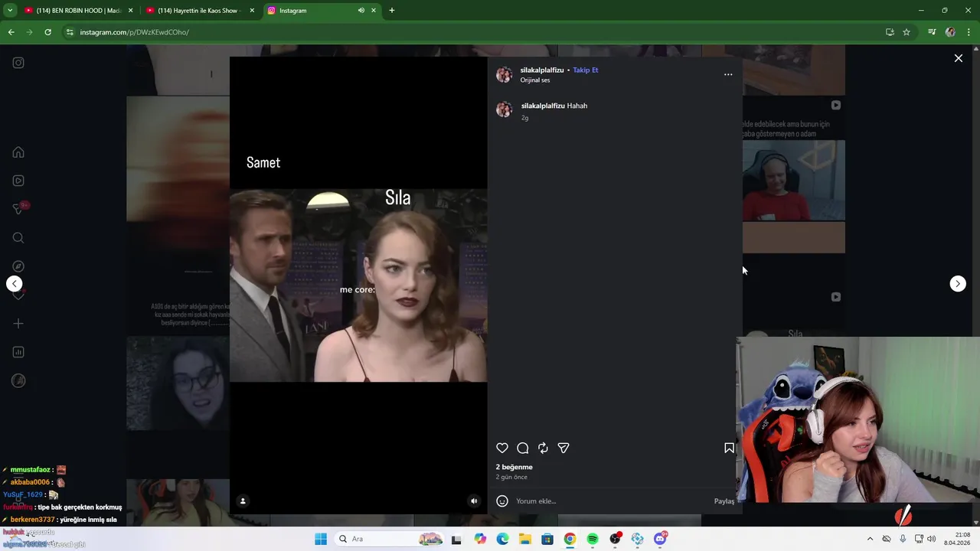Image resolution: width=980 pixels, height=551 pixels.
Task: Repost using the circular arrows icon
Action: pyautogui.click(x=543, y=448)
